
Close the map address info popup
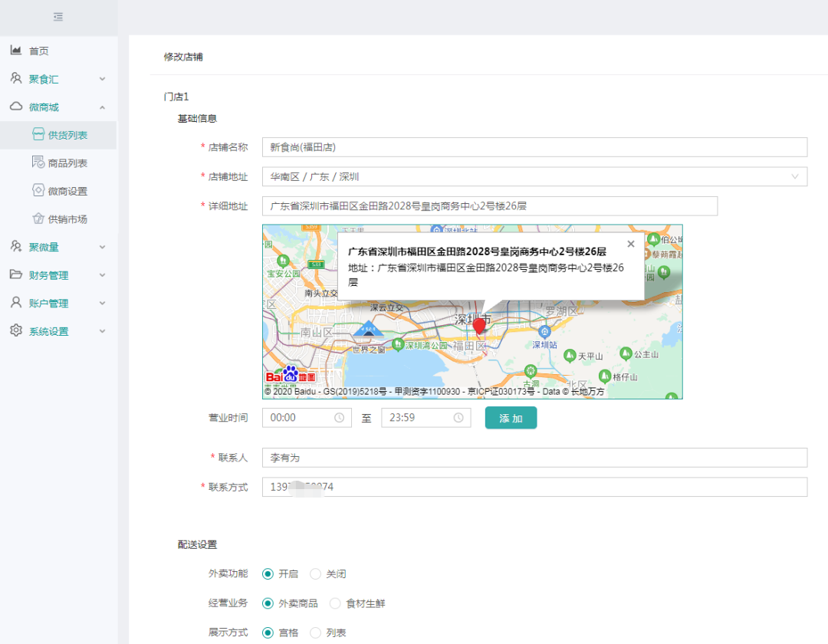pyautogui.click(x=630, y=244)
